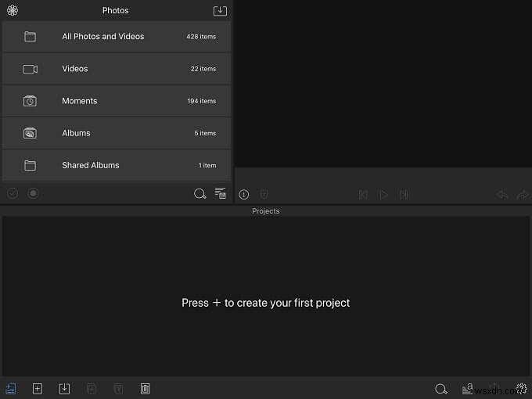This screenshot has height=399, width=532.
Task: Click 'Press + to create your first project' message
Action: tap(266, 303)
